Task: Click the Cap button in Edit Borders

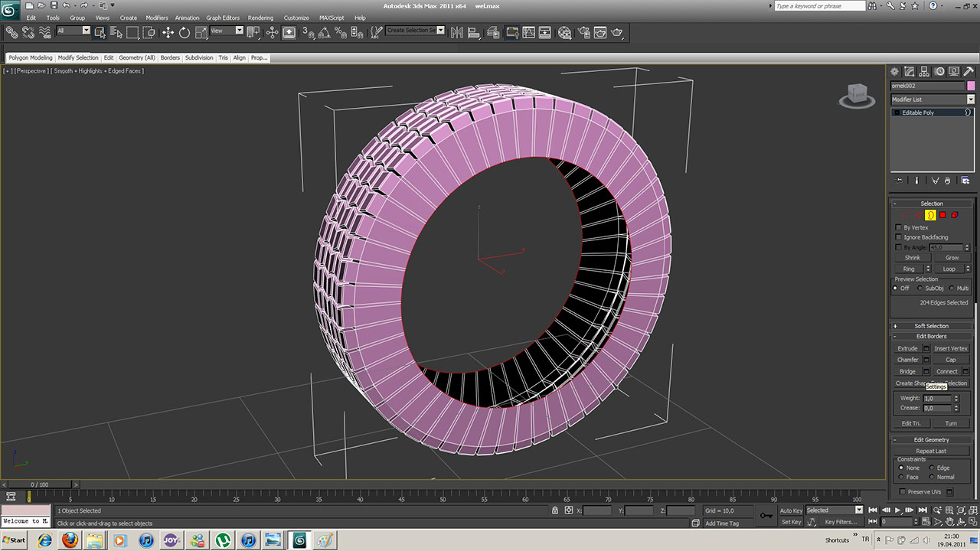Action: click(950, 360)
